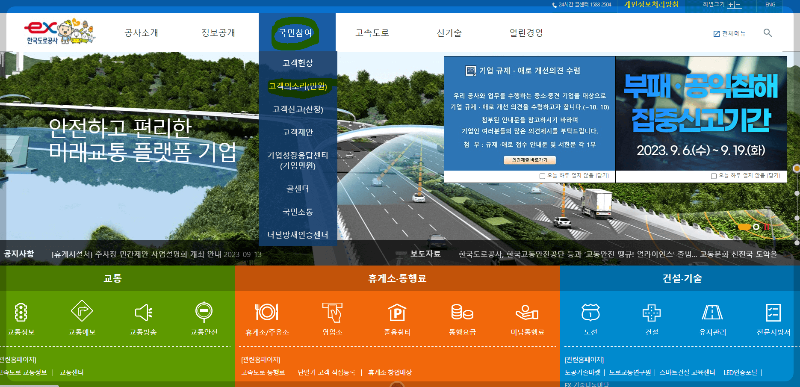Open the checklist document icon in 건설·기술
Image resolution: width=800 pixels, height=387 pixels.
(x=773, y=312)
